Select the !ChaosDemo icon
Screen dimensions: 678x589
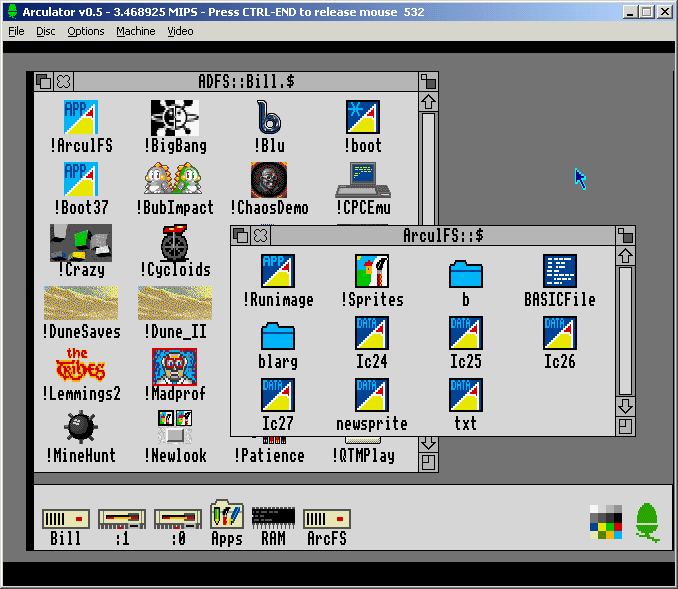point(269,180)
